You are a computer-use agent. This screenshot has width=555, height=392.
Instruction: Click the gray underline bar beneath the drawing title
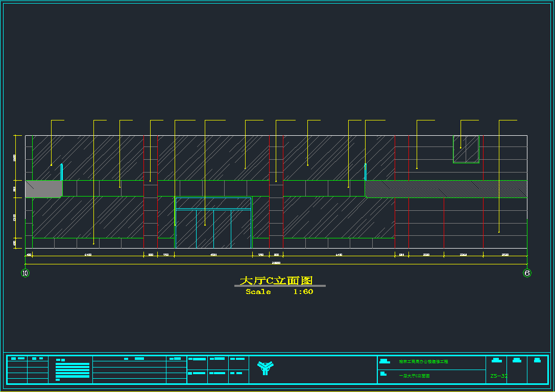point(280,286)
